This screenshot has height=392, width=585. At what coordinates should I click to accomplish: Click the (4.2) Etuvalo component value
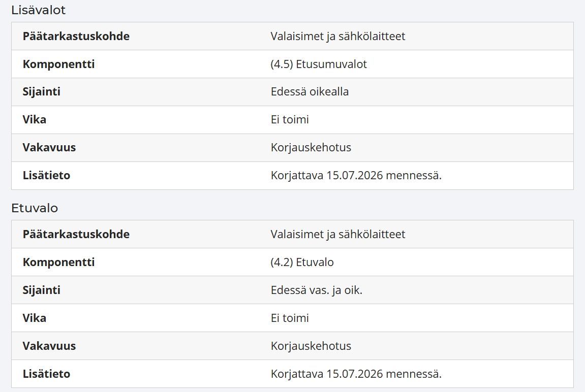click(x=302, y=263)
